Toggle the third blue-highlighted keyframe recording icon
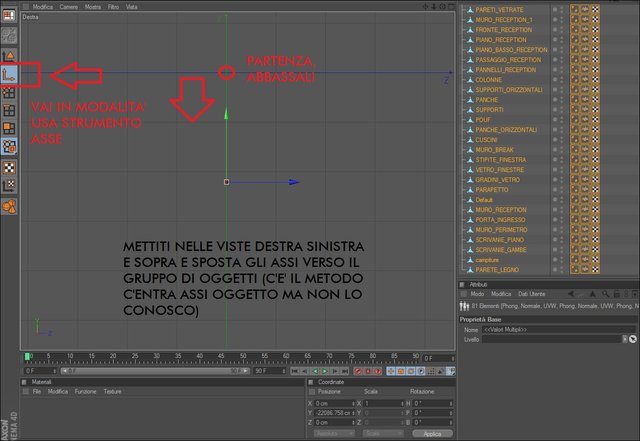The width and height of the screenshot is (640, 441). 411,371
